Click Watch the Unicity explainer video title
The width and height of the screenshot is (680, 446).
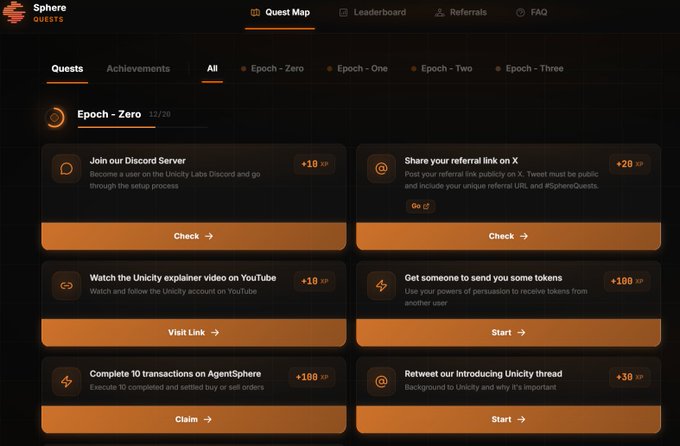[x=183, y=278]
